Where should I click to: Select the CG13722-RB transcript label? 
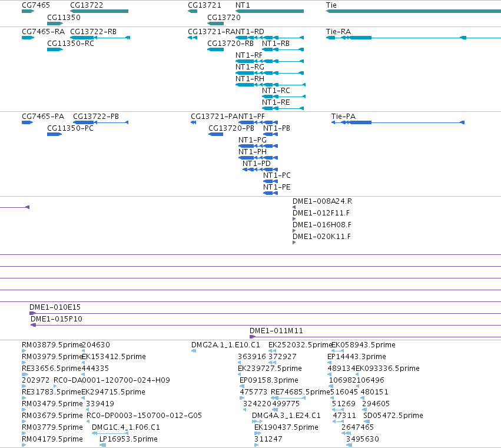point(93,32)
